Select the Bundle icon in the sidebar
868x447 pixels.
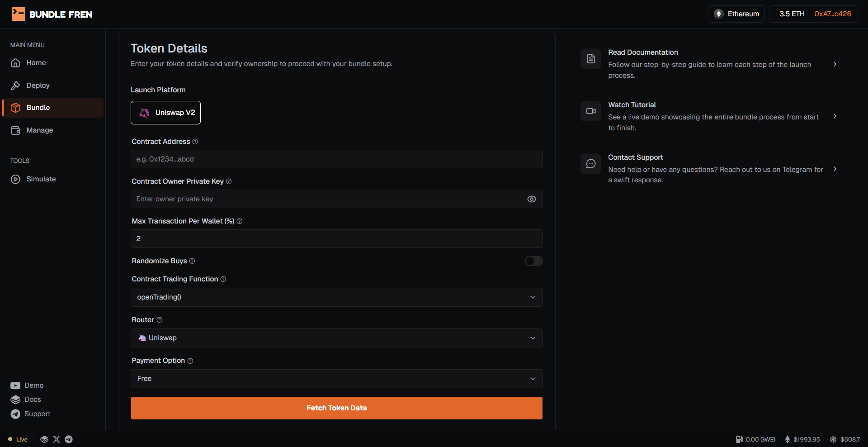15,108
